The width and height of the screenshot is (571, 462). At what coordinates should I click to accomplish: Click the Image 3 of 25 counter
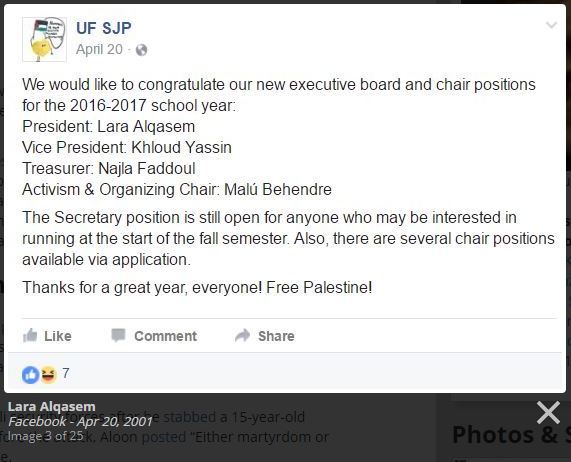click(46, 436)
